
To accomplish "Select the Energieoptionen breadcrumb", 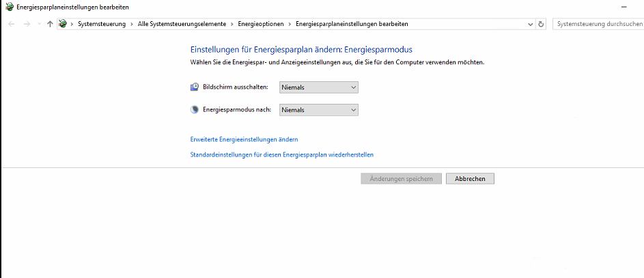I will (x=261, y=24).
